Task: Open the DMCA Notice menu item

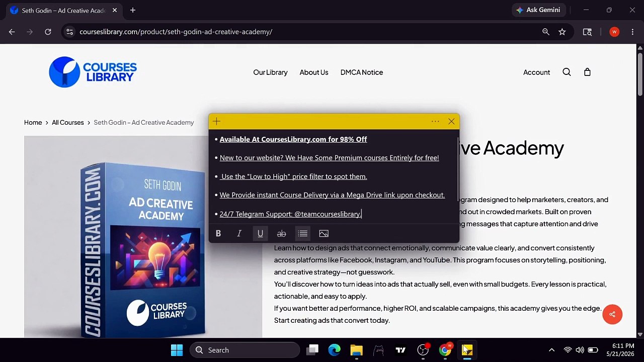Action: [x=362, y=72]
